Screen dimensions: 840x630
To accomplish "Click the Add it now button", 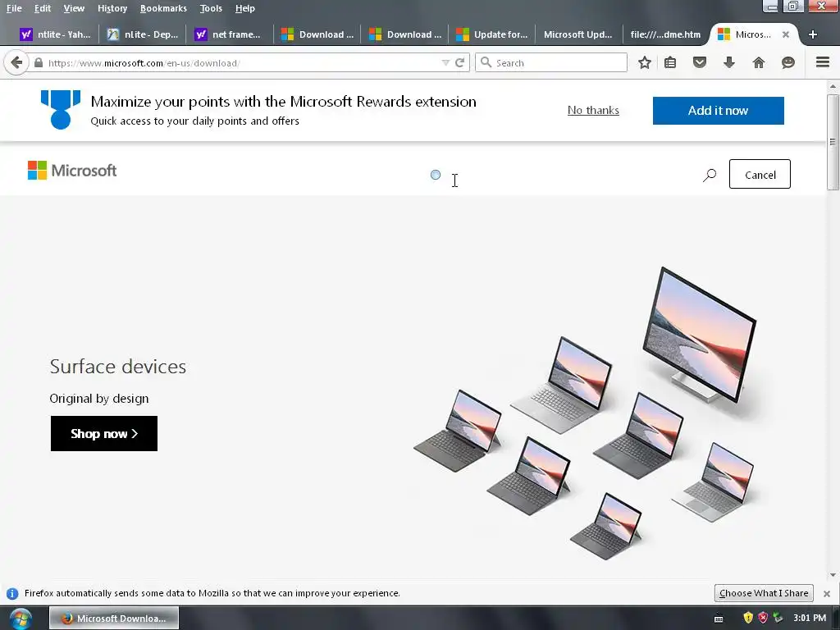I will point(718,111).
